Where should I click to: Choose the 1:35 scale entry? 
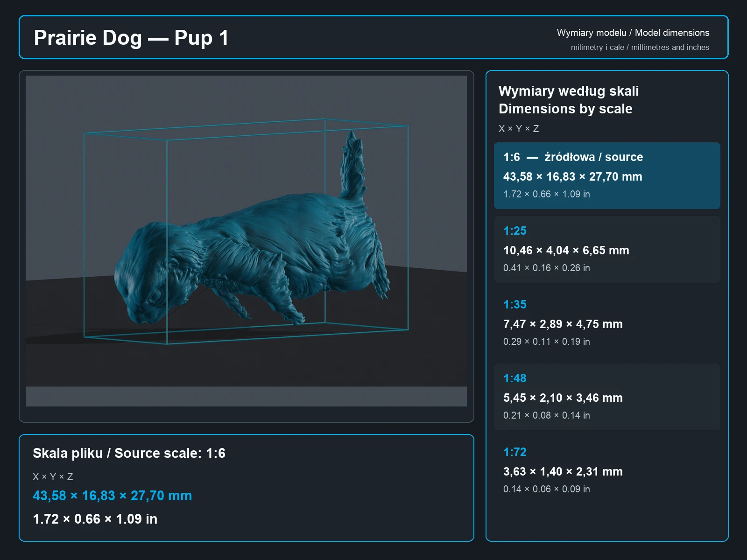[x=607, y=323]
